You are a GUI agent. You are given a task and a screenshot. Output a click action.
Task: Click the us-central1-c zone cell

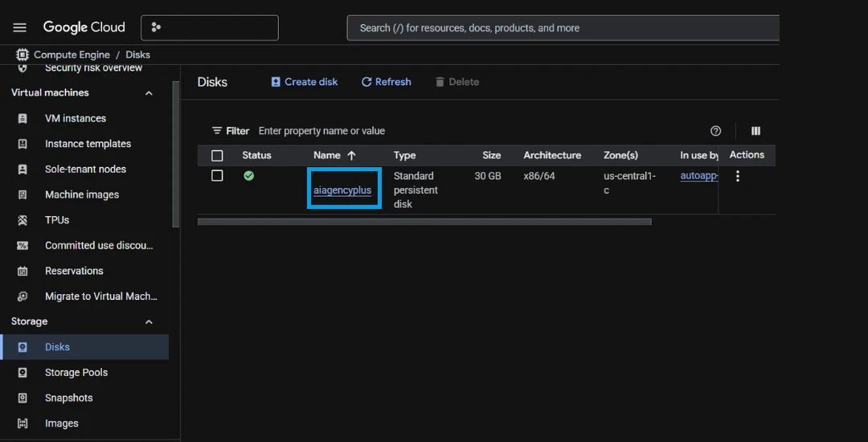pos(629,183)
